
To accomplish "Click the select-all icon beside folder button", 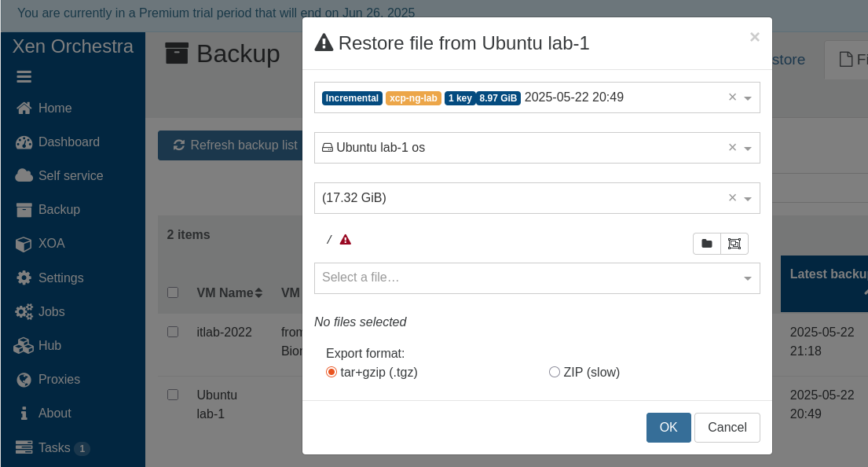I will pyautogui.click(x=734, y=244).
